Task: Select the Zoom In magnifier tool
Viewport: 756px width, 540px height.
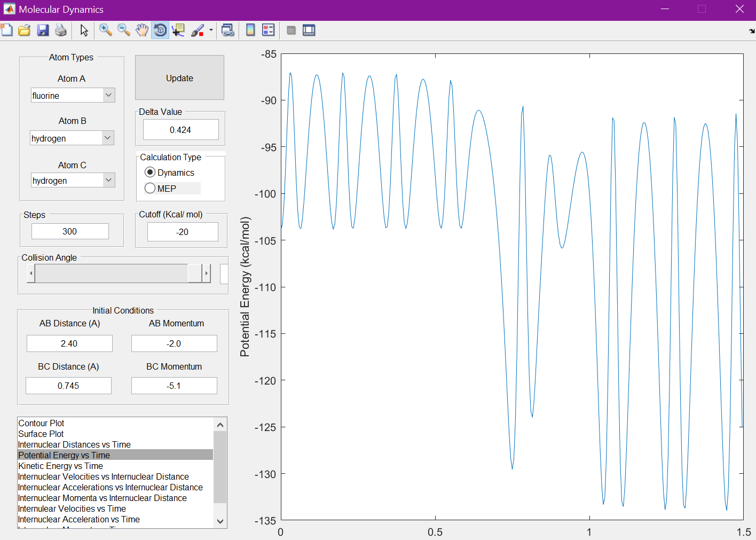Action: click(106, 30)
